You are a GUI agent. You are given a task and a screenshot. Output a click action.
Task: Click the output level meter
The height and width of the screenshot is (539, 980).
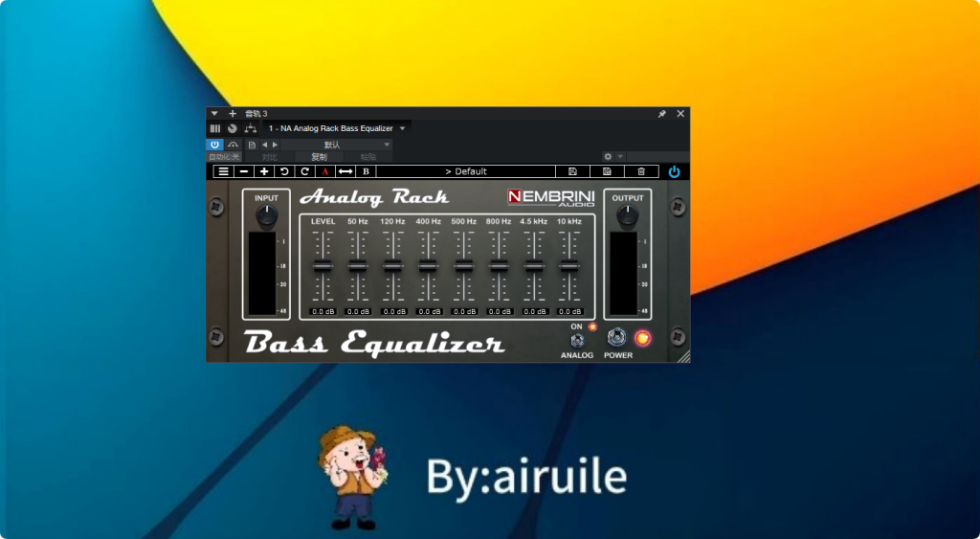pos(623,273)
